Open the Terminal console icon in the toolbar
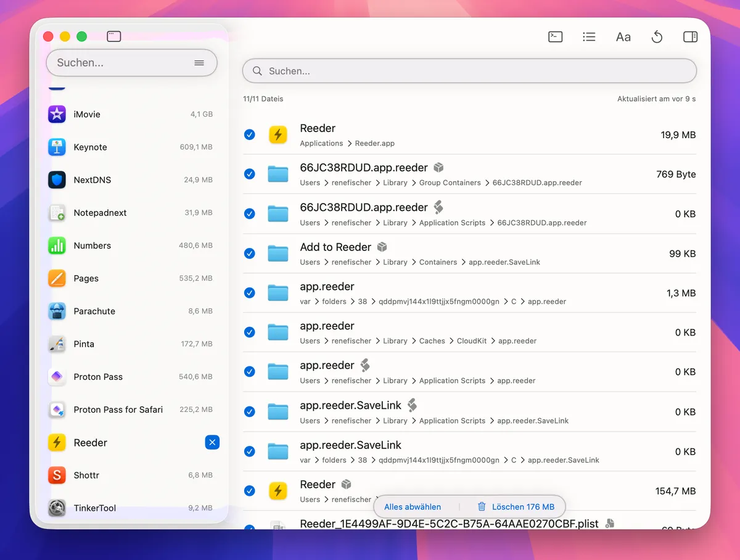This screenshot has height=560, width=740. pos(555,36)
